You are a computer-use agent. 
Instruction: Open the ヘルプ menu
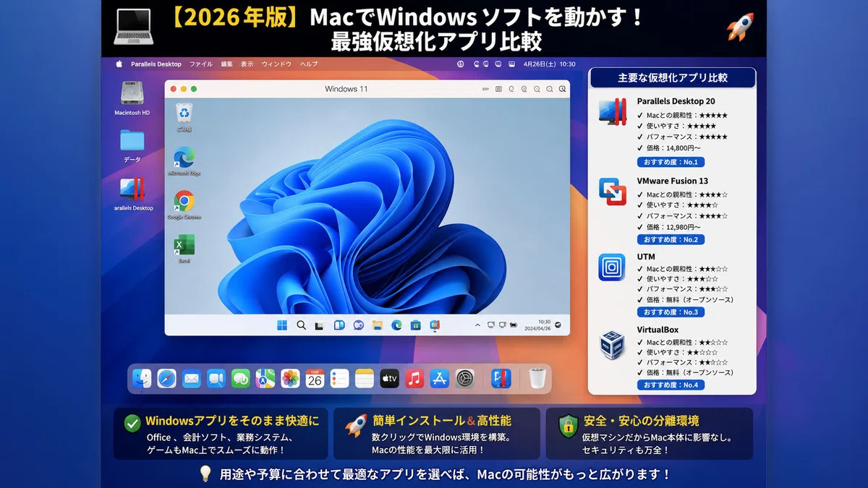tap(309, 64)
